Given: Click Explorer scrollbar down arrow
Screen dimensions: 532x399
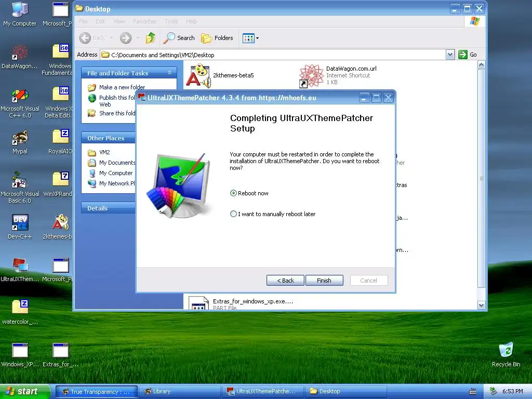Looking at the screenshot, I should [x=481, y=305].
